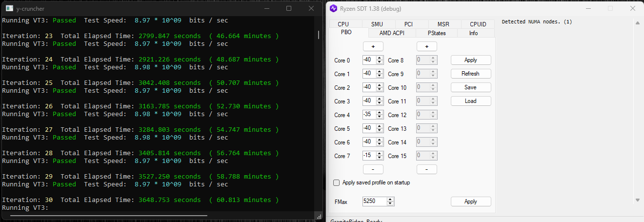The image size is (644, 222).
Task: Click the Iteration: 23 line in y-cruncher
Action: tap(141, 36)
